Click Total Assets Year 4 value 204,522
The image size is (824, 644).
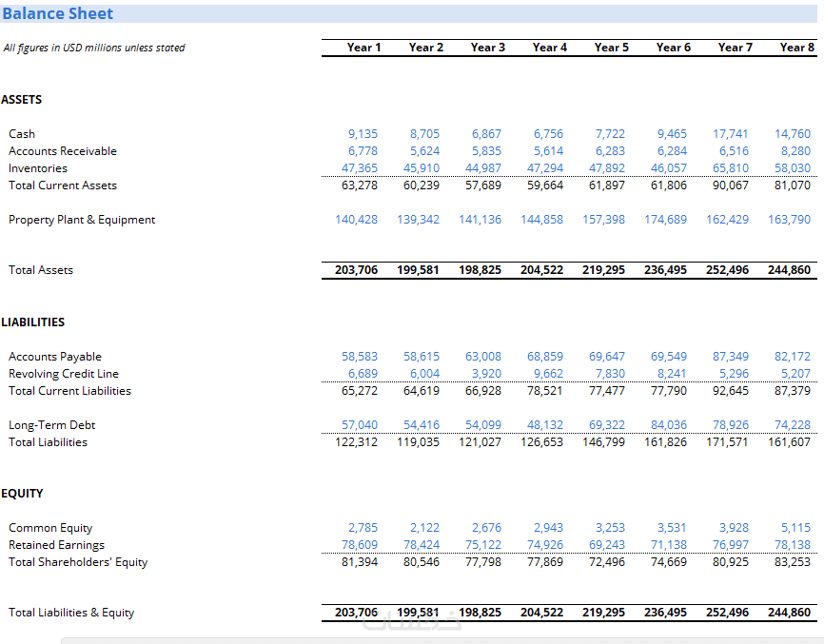pyautogui.click(x=541, y=270)
